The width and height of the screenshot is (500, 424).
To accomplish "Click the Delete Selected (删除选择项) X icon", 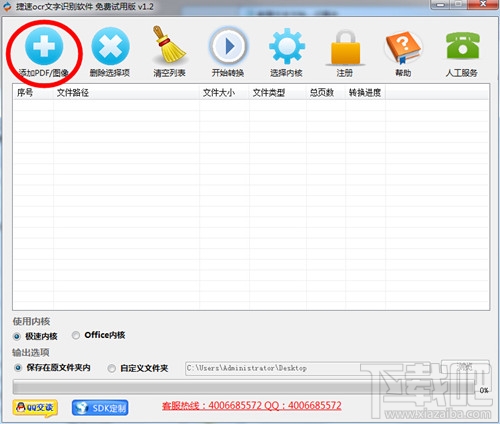I will click(x=110, y=46).
